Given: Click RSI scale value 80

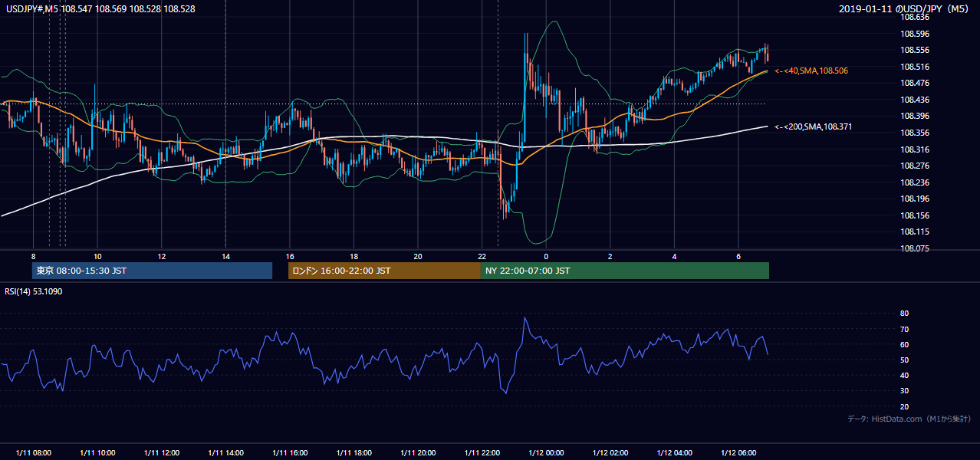Looking at the screenshot, I should coord(904,314).
